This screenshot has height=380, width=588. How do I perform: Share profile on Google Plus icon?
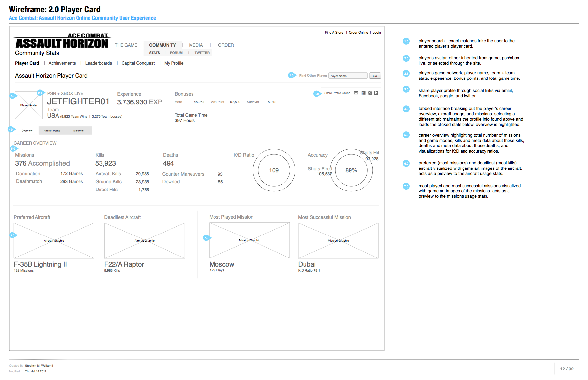(x=370, y=93)
